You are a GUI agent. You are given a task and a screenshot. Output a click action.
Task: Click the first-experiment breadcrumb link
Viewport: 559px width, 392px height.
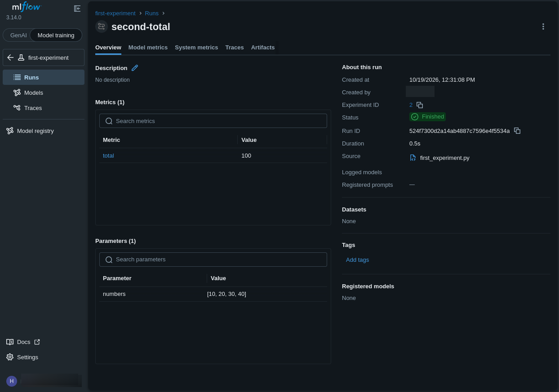(115, 13)
